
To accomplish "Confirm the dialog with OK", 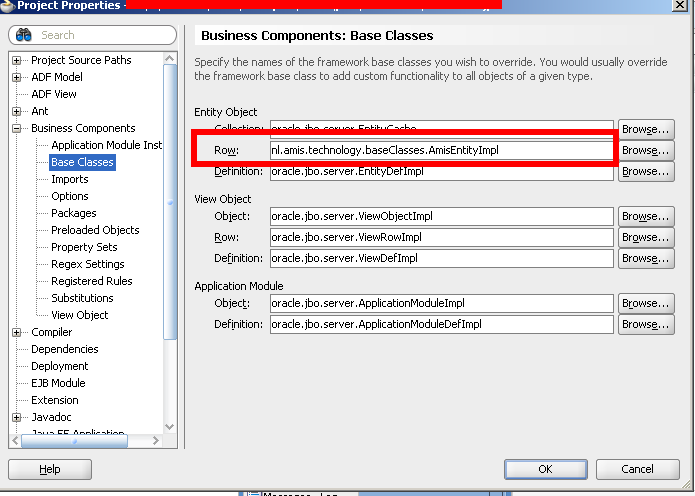I will tap(546, 469).
